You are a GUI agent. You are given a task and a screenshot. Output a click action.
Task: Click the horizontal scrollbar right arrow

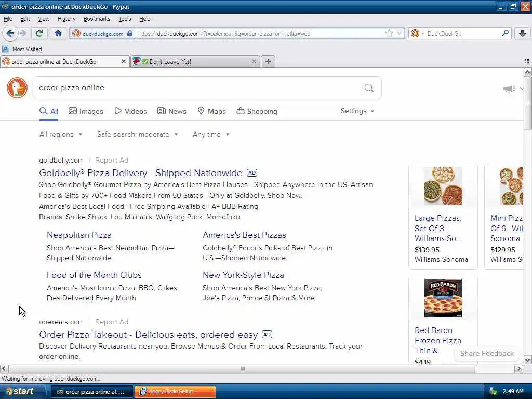(518, 369)
